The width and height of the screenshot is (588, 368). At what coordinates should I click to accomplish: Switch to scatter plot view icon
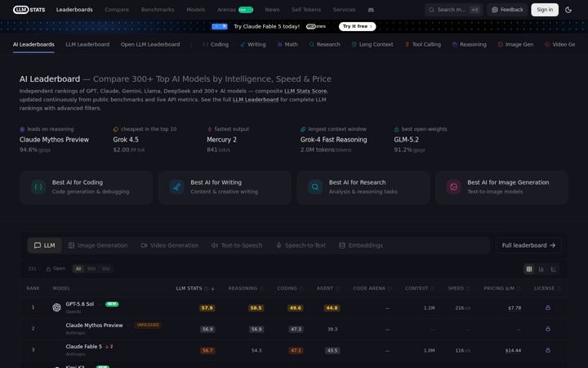(553, 269)
